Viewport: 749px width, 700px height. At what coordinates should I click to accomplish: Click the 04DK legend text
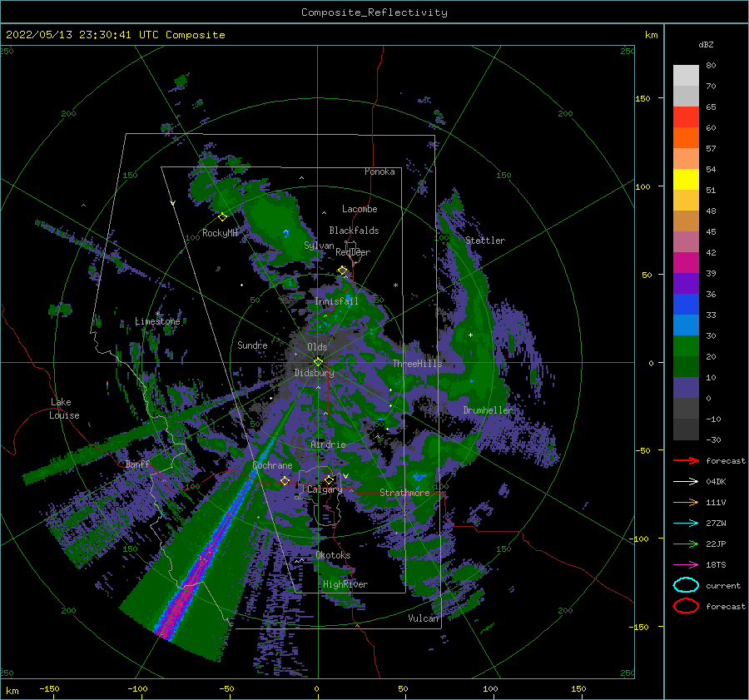tap(716, 482)
